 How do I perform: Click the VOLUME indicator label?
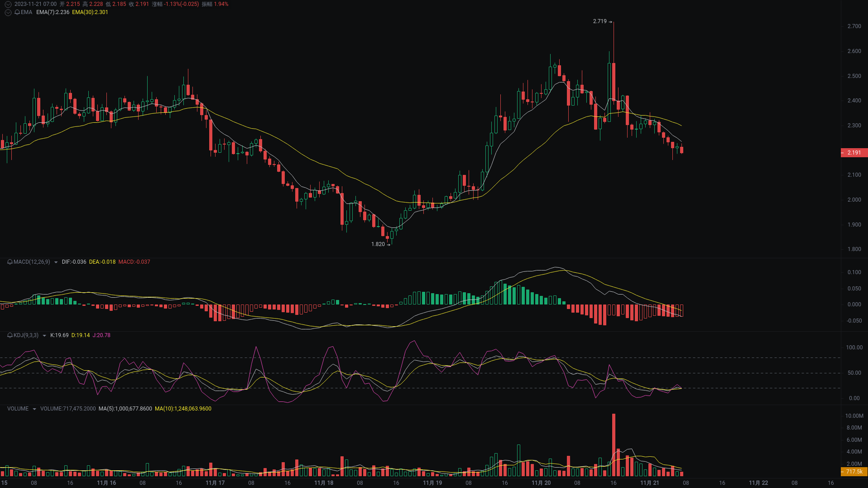pyautogui.click(x=18, y=409)
